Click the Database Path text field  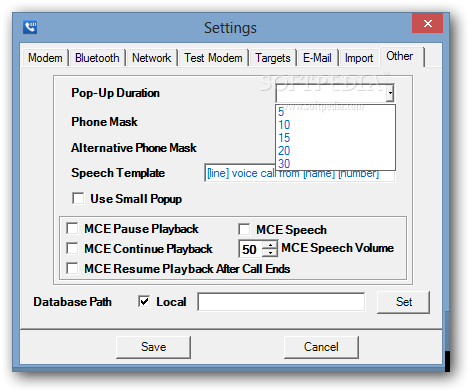point(281,302)
